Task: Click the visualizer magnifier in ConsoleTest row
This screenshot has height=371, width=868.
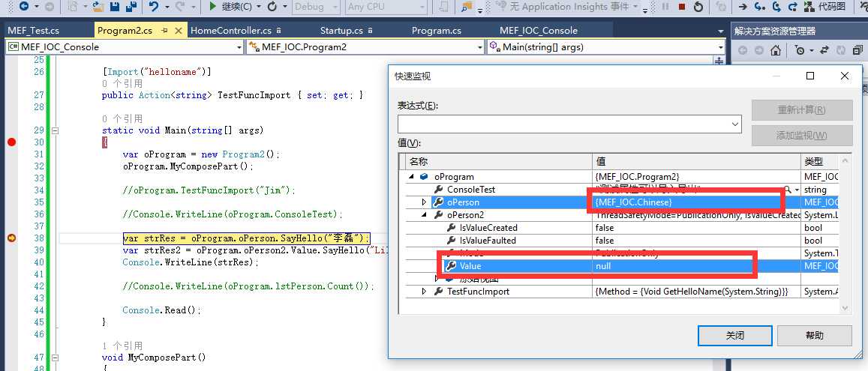Action: (x=787, y=190)
